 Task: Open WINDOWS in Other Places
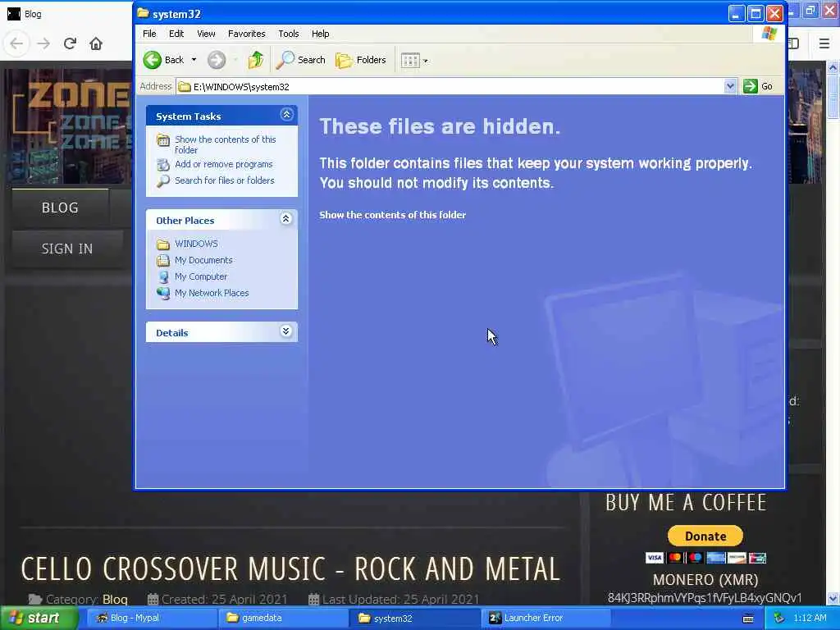coord(196,244)
